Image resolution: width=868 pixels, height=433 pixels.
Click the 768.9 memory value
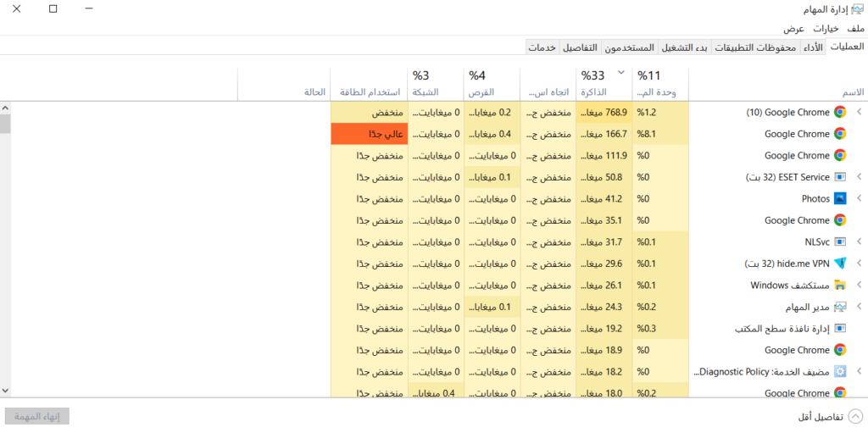[x=604, y=112]
